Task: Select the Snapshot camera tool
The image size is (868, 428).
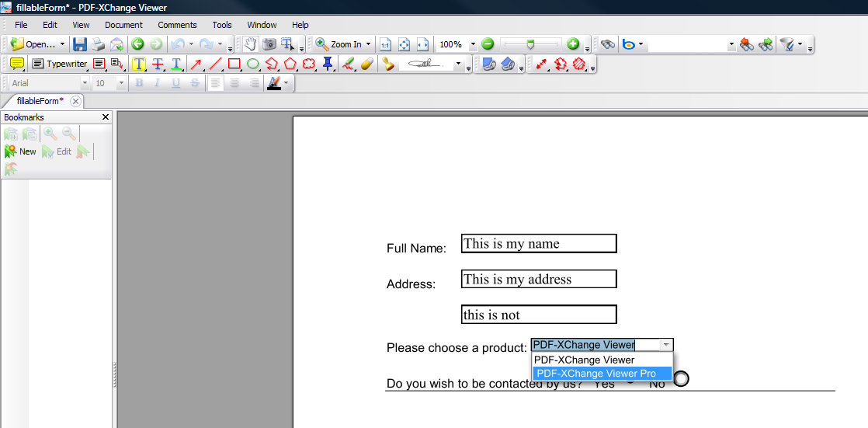Action: 269,44
